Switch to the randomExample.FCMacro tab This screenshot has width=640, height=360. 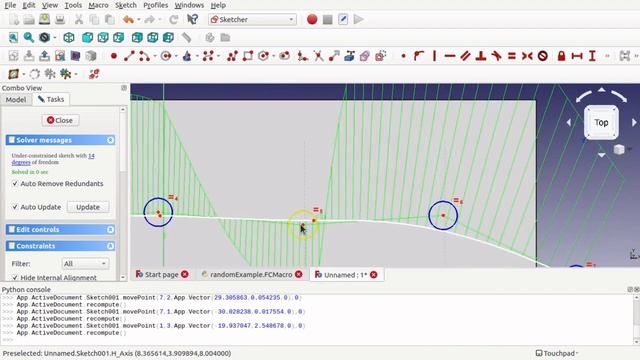click(x=251, y=275)
